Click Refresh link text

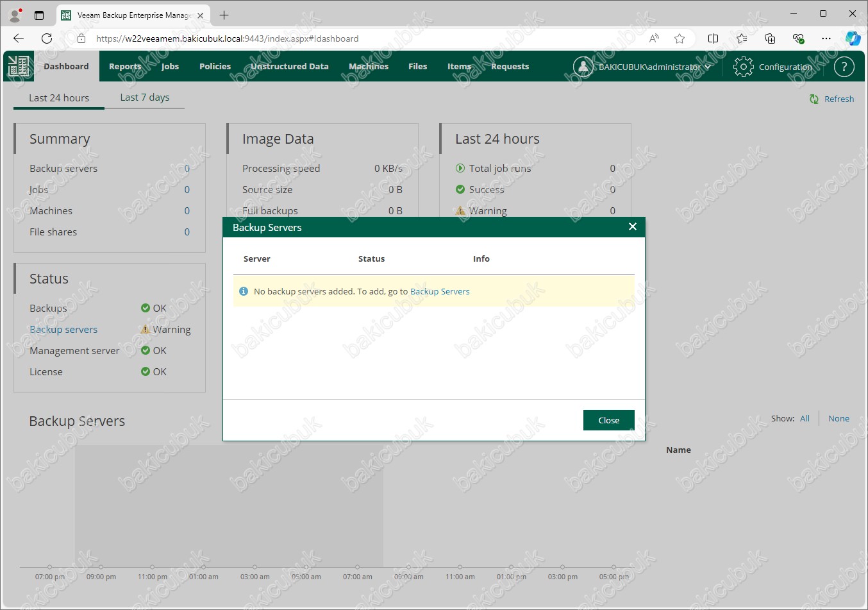coord(839,99)
